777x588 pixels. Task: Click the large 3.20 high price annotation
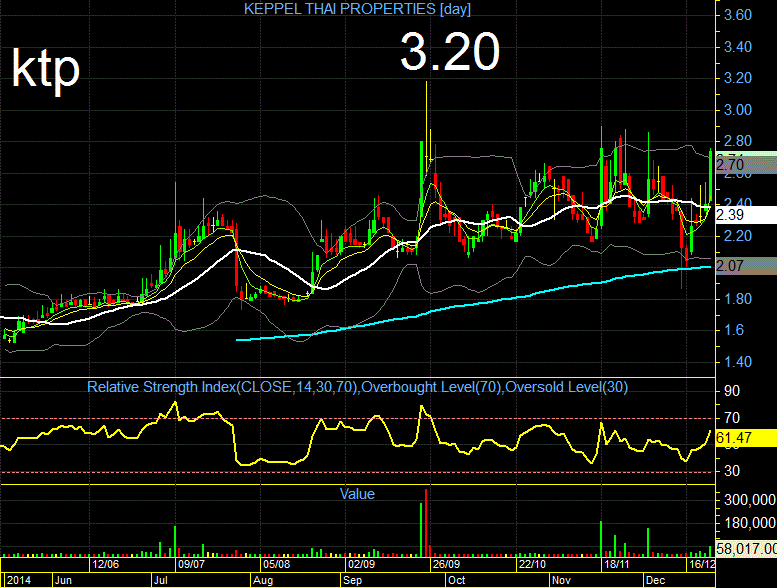point(450,52)
